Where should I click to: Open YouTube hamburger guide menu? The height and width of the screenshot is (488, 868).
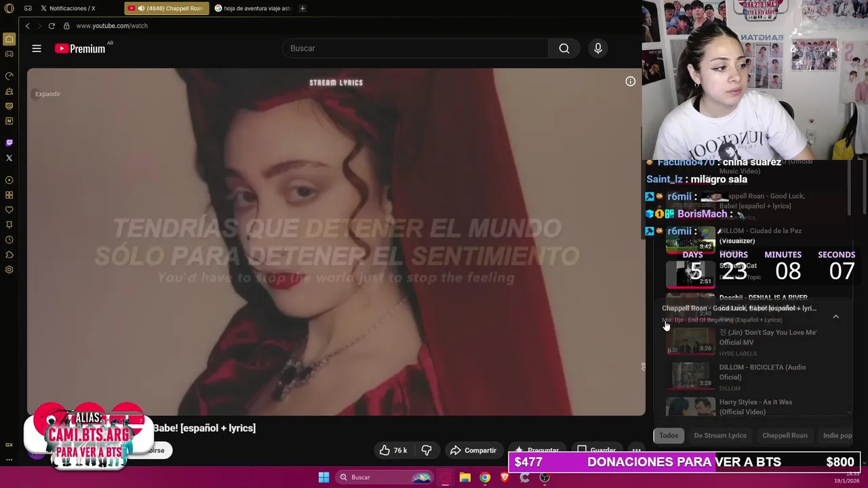(x=37, y=48)
